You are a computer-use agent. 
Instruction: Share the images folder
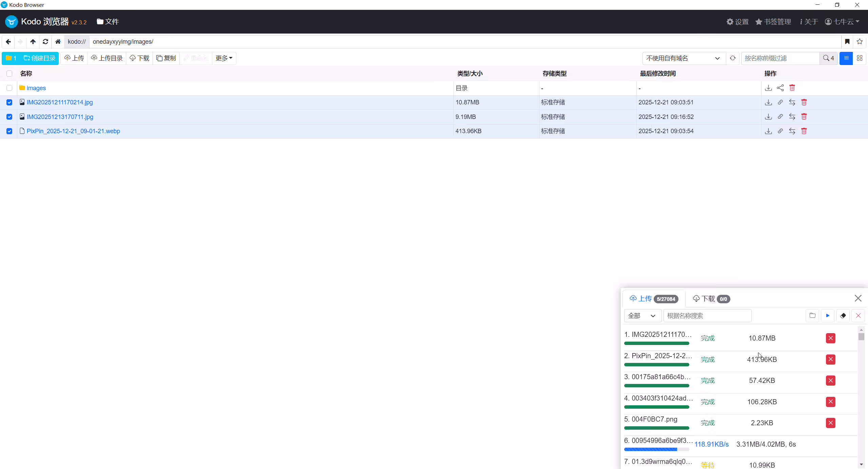coord(780,88)
